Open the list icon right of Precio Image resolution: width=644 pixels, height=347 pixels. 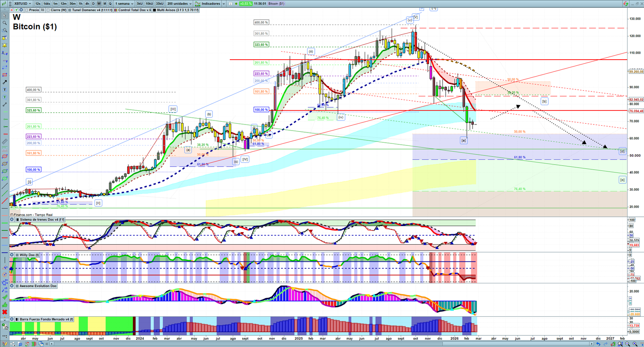[x=43, y=10]
